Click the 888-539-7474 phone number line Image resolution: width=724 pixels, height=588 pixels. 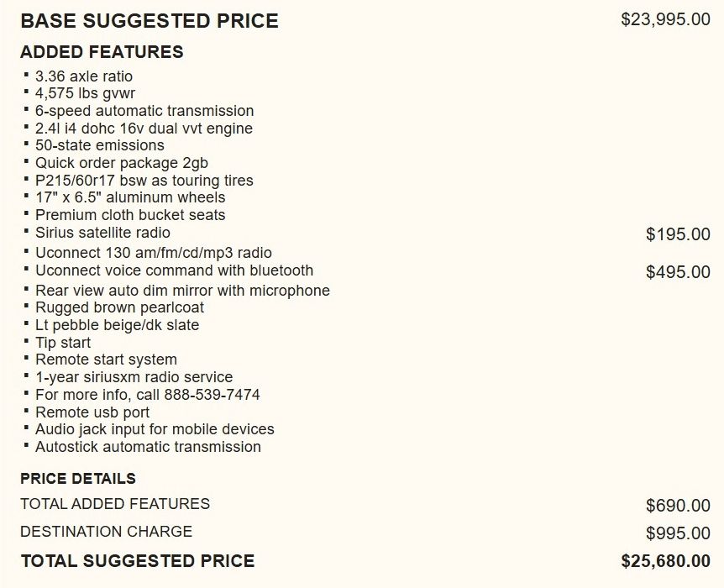148,395
